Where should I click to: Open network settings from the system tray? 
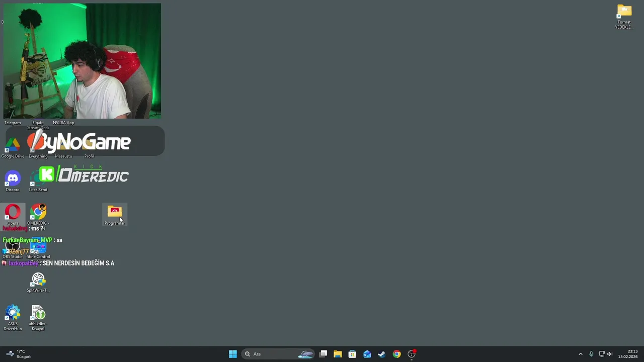602,354
